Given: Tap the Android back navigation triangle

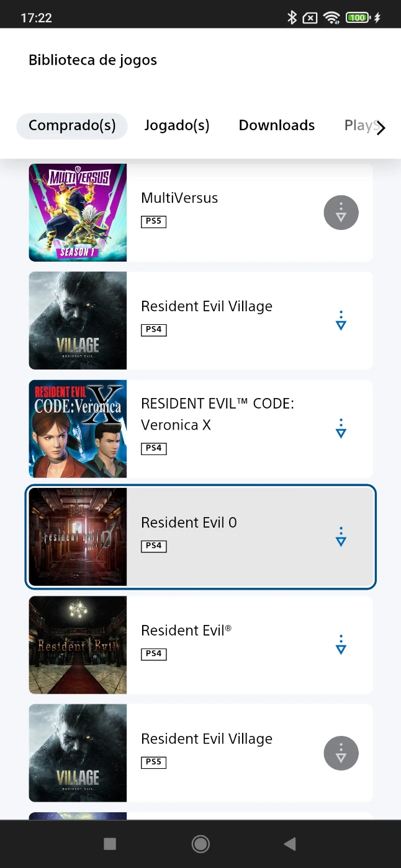Looking at the screenshot, I should pyautogui.click(x=289, y=843).
